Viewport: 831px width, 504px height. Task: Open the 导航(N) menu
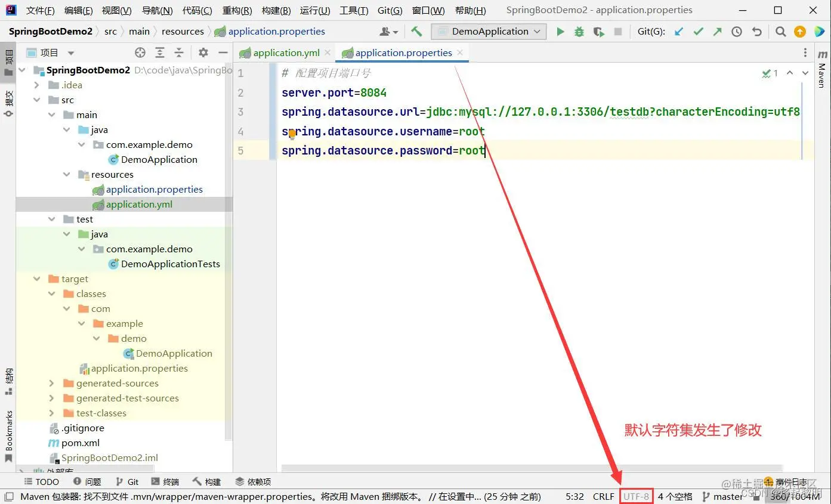tap(157, 10)
